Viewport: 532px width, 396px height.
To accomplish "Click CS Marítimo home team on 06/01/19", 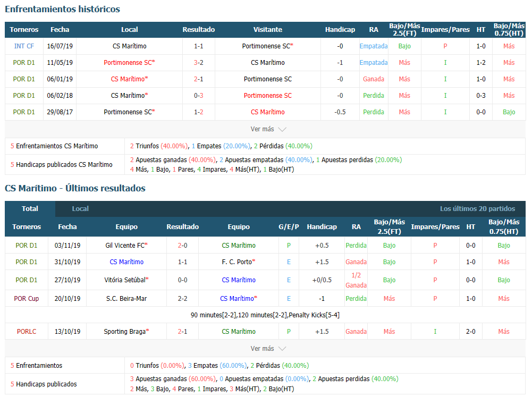I will click(129, 79).
